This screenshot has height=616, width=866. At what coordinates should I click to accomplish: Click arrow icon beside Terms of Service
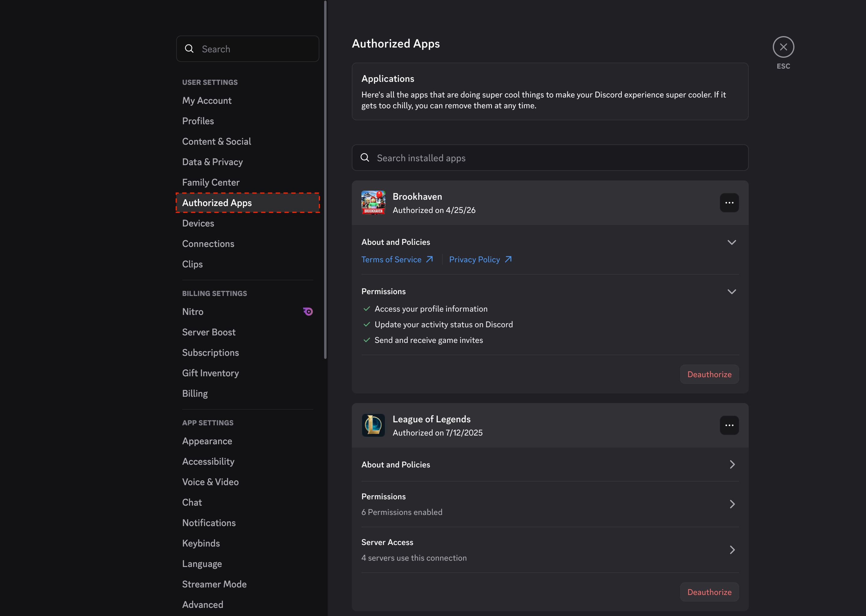429,260
